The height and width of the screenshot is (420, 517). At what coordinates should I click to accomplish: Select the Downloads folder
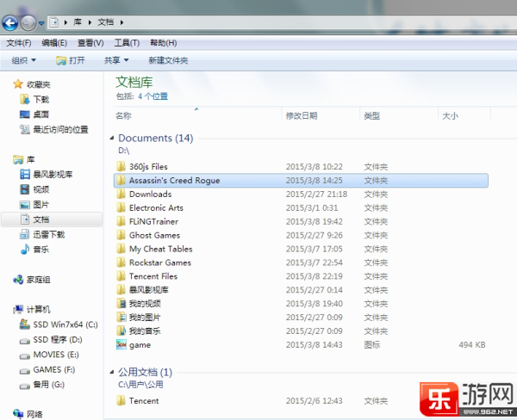click(x=301, y=194)
